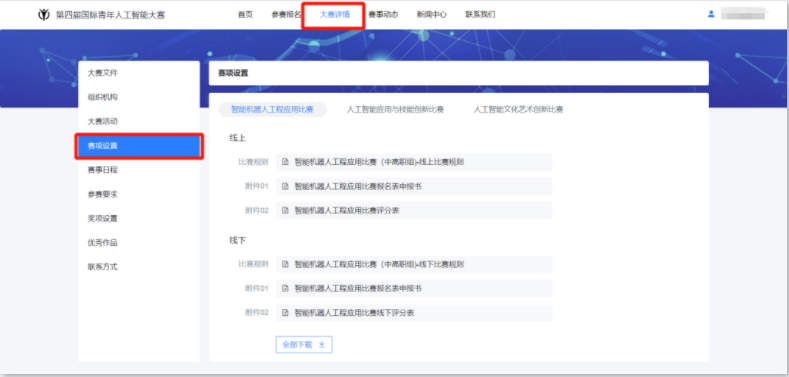Open offline 智能机器人工程应用比赛报名表申报书 file
789x377 pixels.
coord(414,288)
